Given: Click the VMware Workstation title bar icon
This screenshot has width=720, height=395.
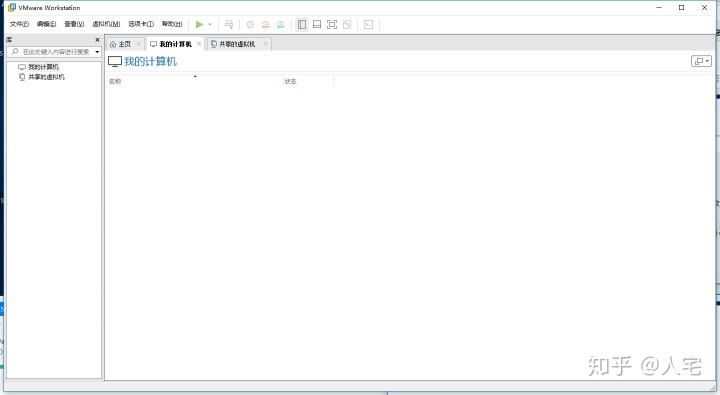Looking at the screenshot, I should 12,7.
